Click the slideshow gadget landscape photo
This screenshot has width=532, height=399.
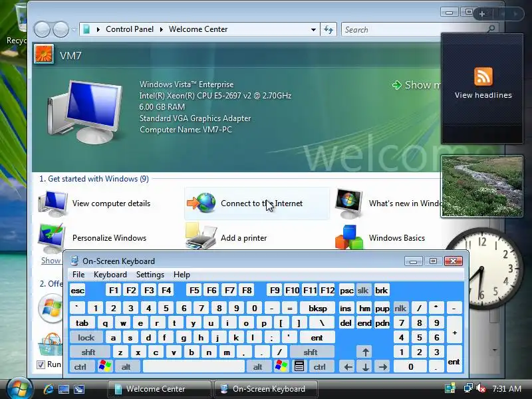click(x=481, y=186)
